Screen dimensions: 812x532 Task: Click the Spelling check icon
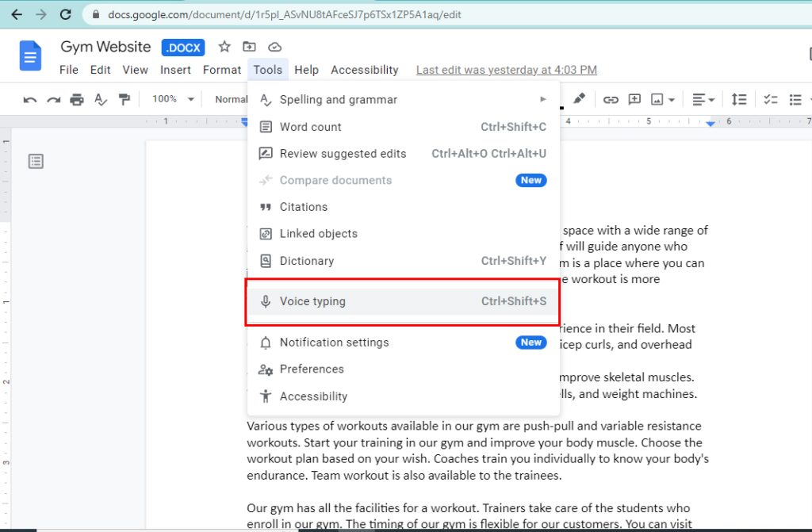pos(100,100)
